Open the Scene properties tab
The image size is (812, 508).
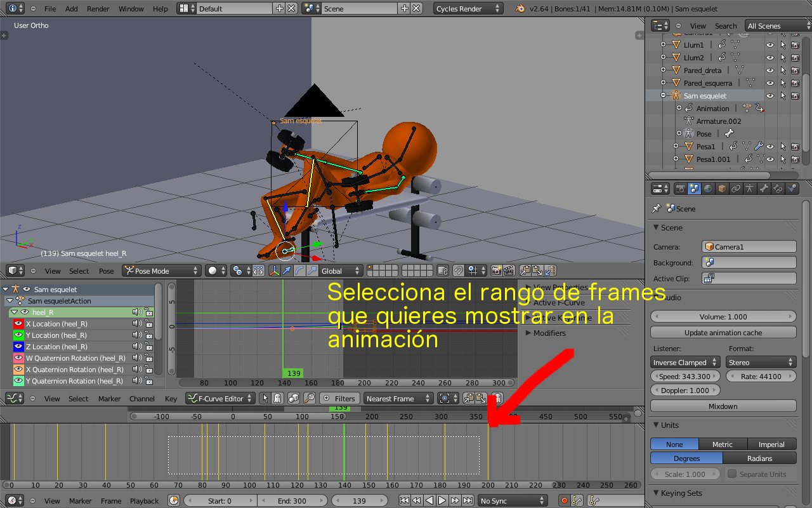pos(695,189)
